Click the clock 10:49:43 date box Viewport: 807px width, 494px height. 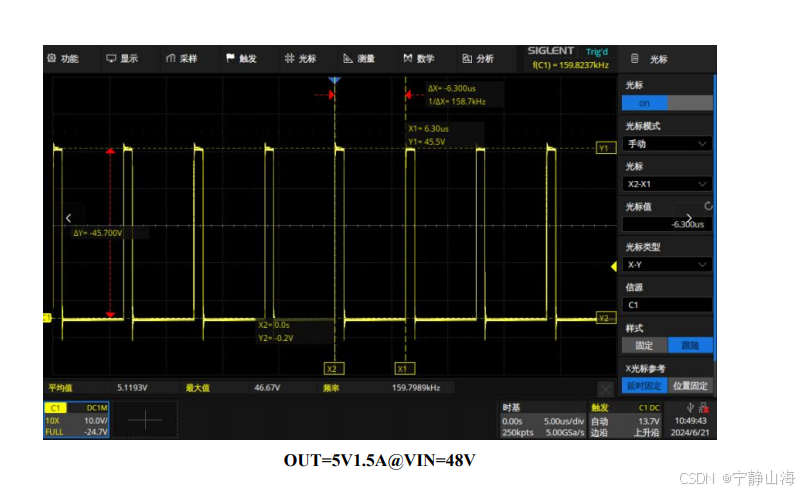pyautogui.click(x=690, y=427)
